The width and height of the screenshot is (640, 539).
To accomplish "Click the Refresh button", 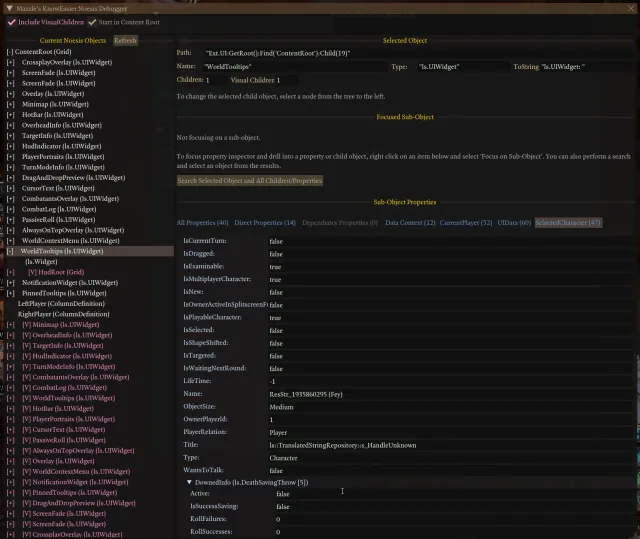I will pyautogui.click(x=125, y=40).
